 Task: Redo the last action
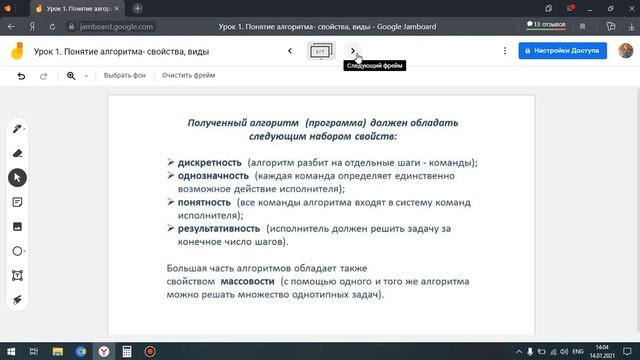(x=44, y=76)
